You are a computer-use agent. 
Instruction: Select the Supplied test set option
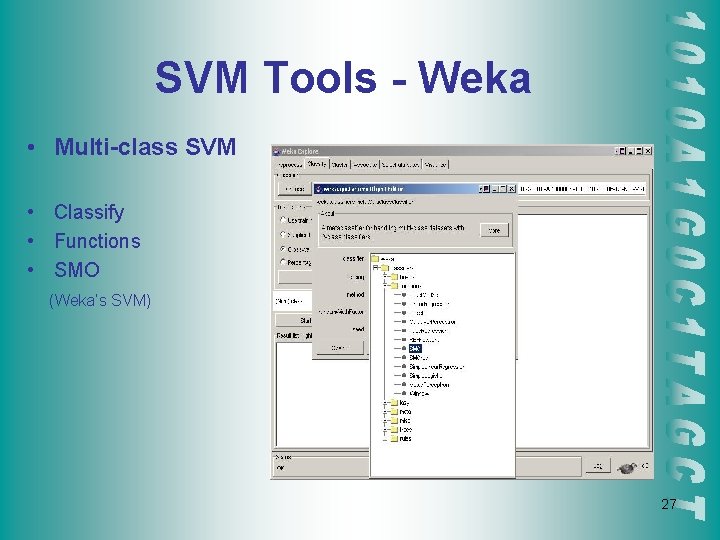click(x=283, y=234)
